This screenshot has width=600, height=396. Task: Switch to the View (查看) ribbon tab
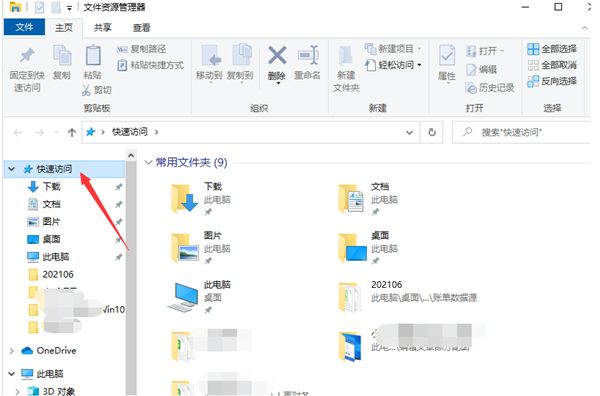pos(142,28)
